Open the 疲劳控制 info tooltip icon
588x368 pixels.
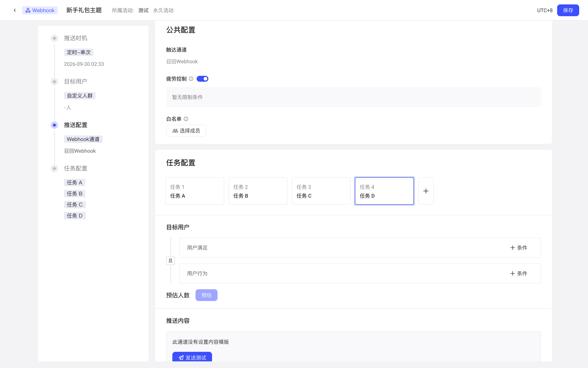[x=191, y=79]
